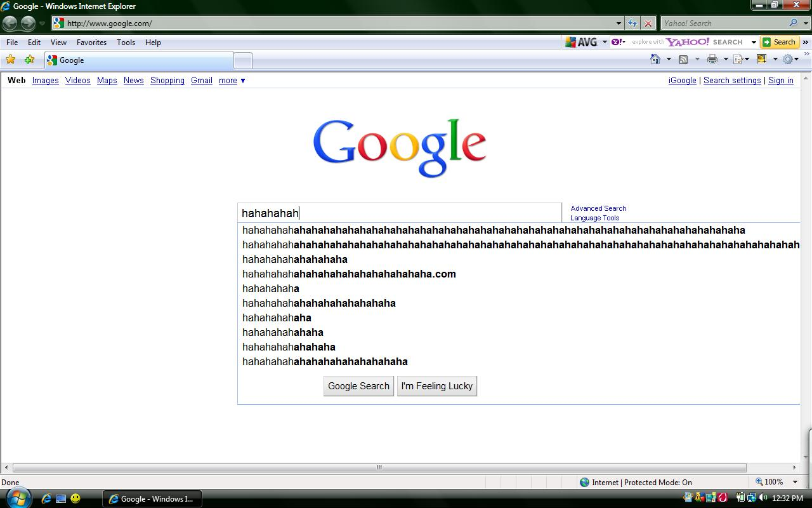Screen dimensions: 812x508
Task: Click the Show Desktop quick launch icon
Action: click(61, 498)
